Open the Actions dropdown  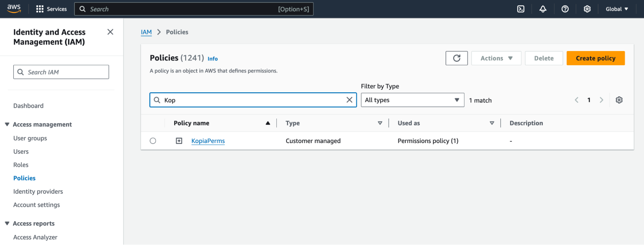pos(496,58)
